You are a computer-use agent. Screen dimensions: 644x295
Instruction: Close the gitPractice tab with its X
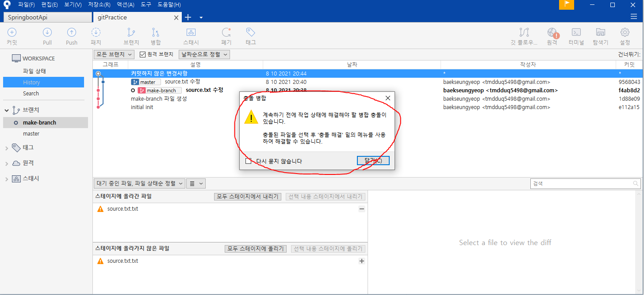click(176, 18)
